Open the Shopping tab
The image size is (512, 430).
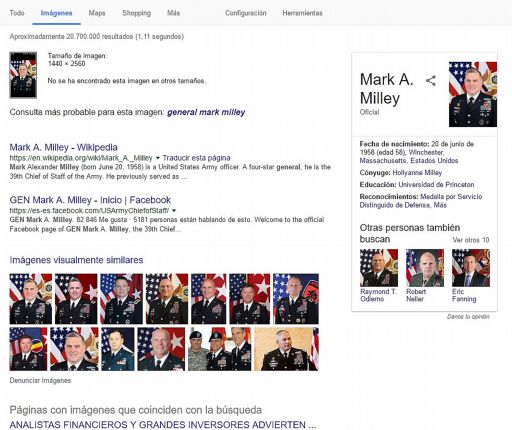click(136, 13)
